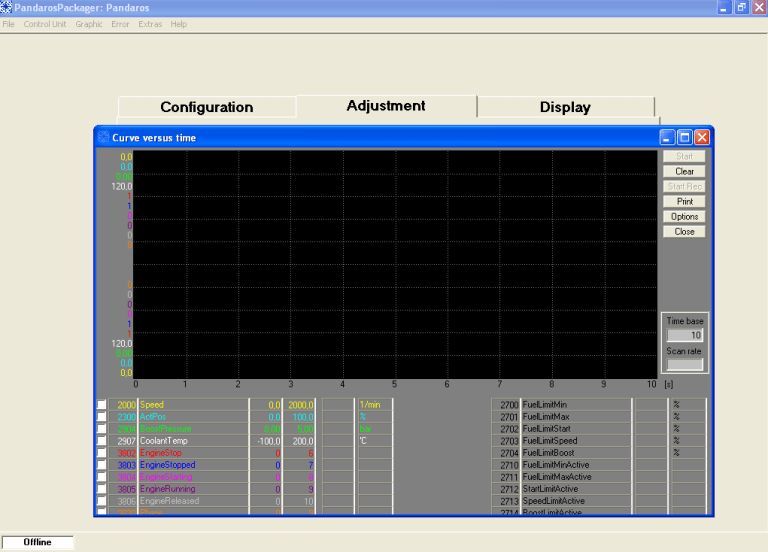Open the Graphic menu
768x552 pixels.
pyautogui.click(x=89, y=24)
